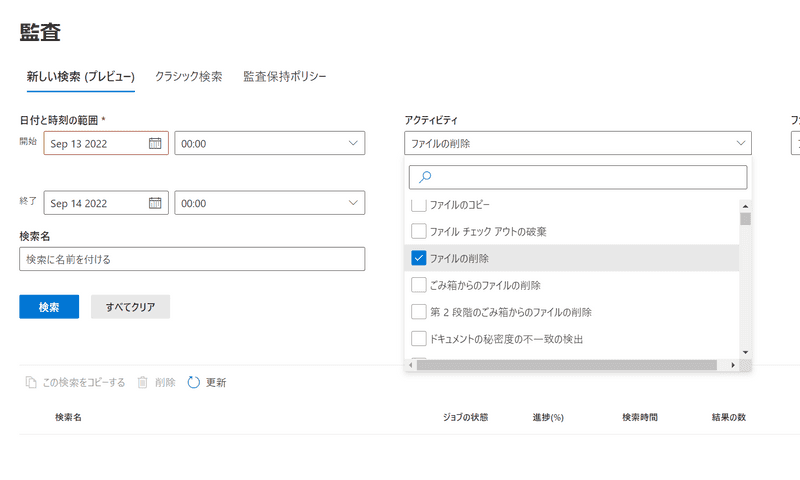Open the 監査保持ポリシー tab
The image size is (800, 480).
[284, 77]
